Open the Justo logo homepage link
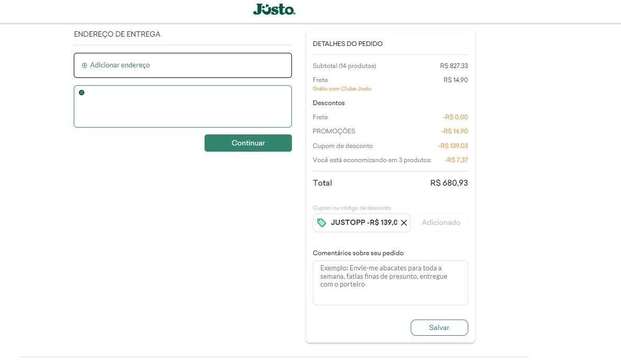Image resolution: width=621 pixels, height=364 pixels. (274, 9)
